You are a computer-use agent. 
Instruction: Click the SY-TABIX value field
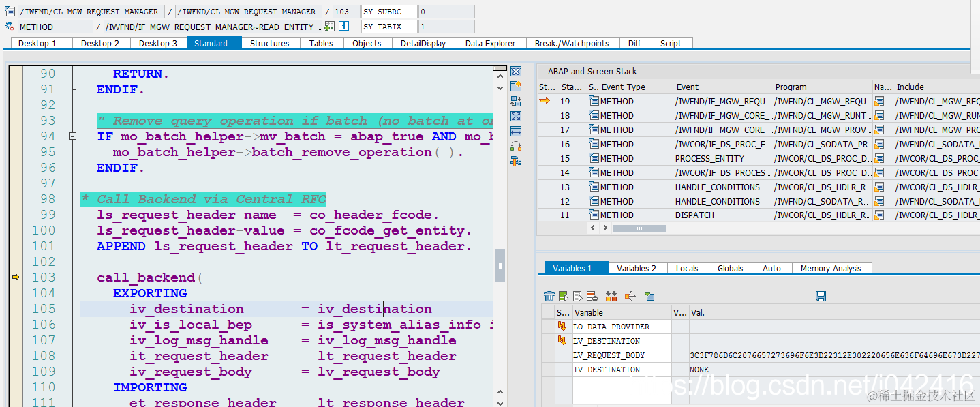[x=446, y=27]
